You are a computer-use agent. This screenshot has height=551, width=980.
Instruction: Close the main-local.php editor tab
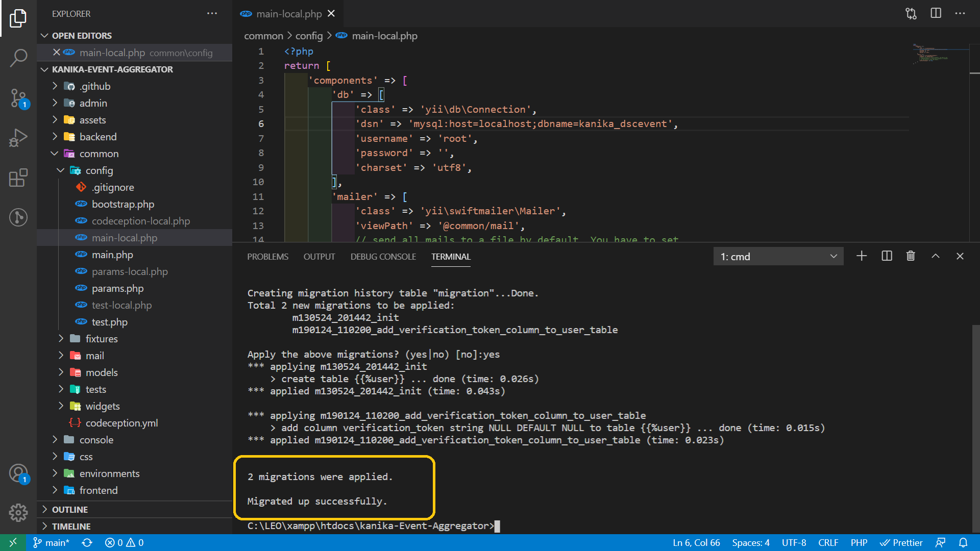(x=331, y=14)
